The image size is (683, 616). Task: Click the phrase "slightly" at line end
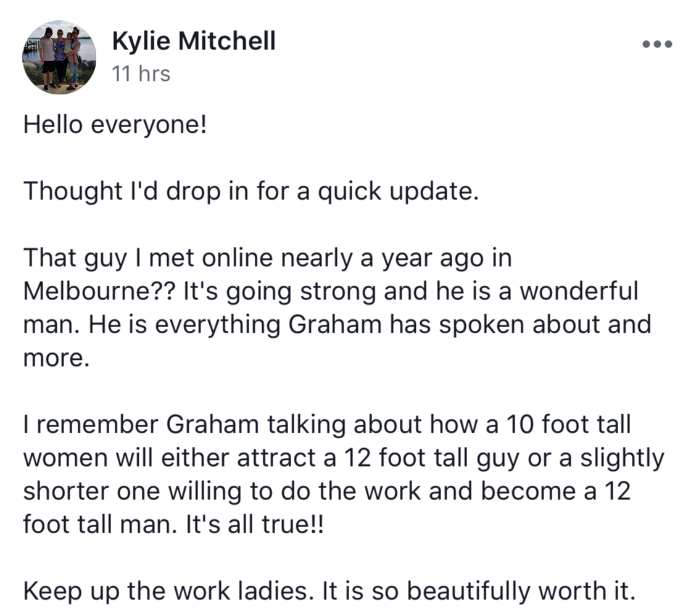click(622, 459)
